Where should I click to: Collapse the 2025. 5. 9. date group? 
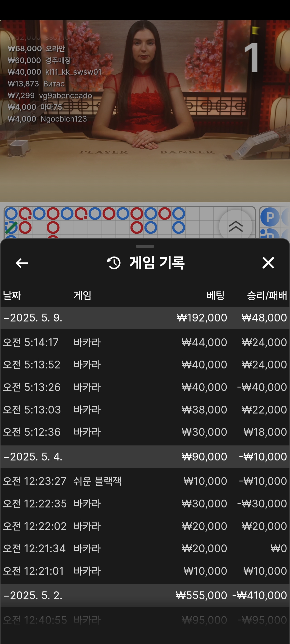pos(145,318)
